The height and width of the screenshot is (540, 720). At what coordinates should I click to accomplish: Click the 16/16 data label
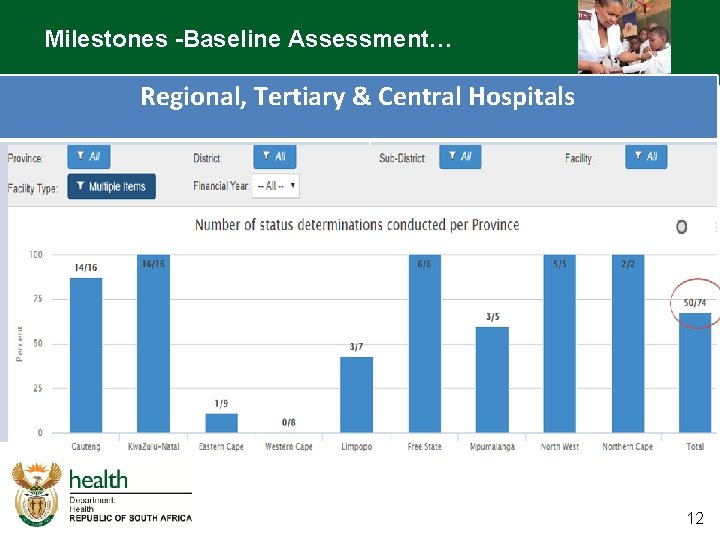[153, 264]
